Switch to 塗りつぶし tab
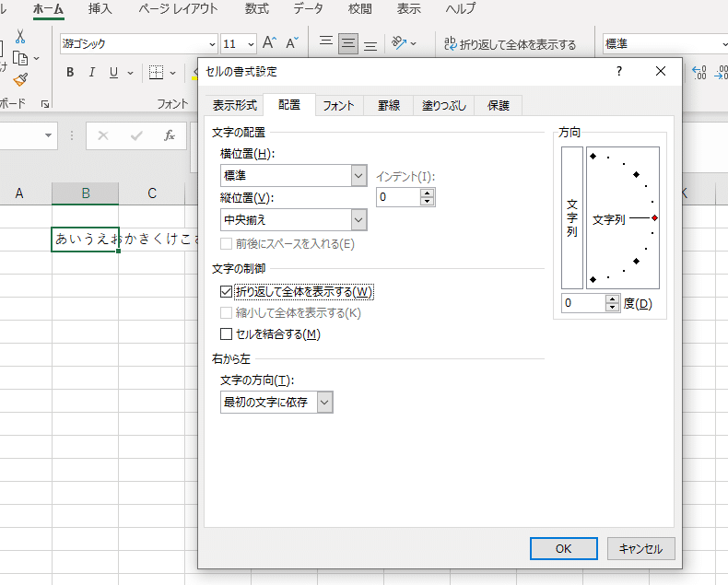Screen dimensions: 728x585 [444, 105]
